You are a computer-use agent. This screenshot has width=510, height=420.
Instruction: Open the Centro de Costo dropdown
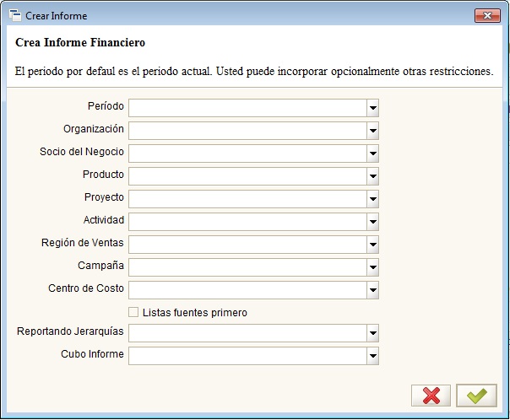pos(372,290)
